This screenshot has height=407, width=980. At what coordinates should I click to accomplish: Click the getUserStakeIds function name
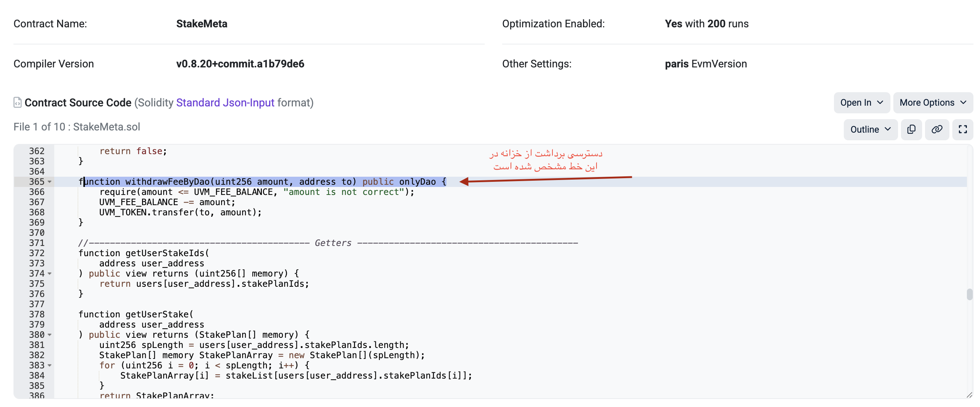pos(165,253)
